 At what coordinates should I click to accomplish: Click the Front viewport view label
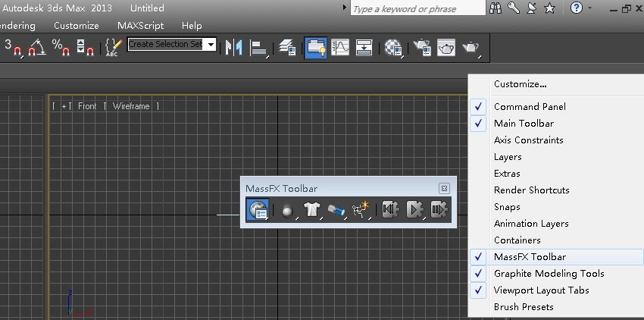click(x=87, y=106)
